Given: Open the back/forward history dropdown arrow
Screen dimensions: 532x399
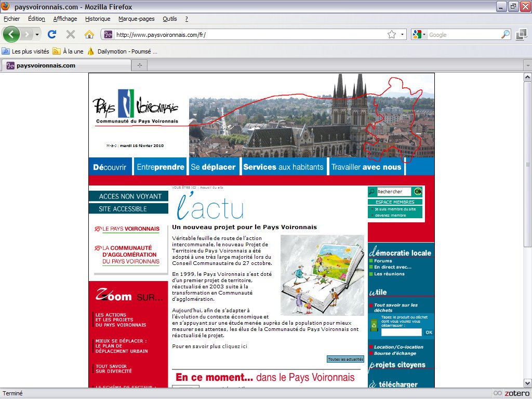Looking at the screenshot, I should [x=37, y=35].
